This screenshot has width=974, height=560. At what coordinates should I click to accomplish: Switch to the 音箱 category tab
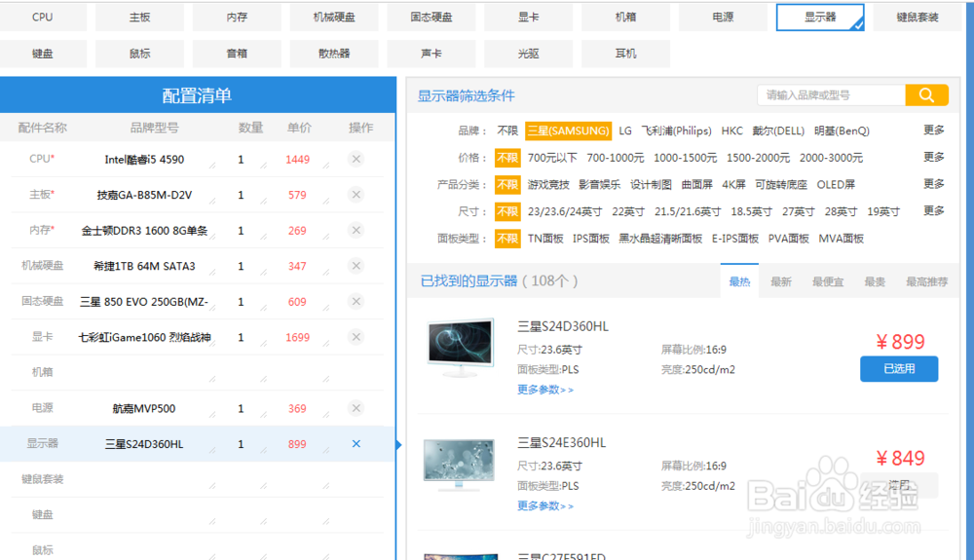[x=237, y=54]
